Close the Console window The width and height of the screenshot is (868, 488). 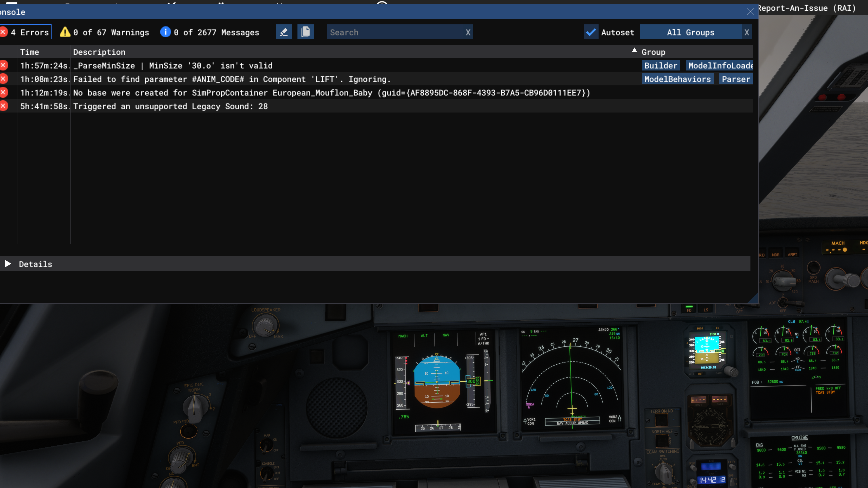pos(750,12)
